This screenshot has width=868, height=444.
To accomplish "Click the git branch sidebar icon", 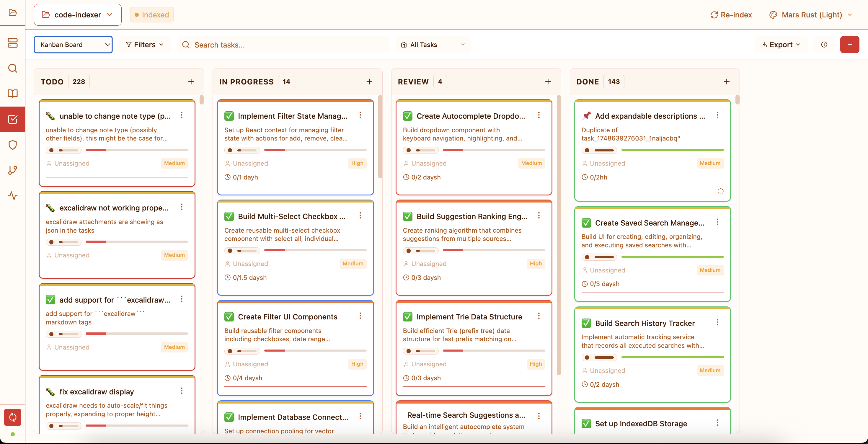I will [x=12, y=170].
